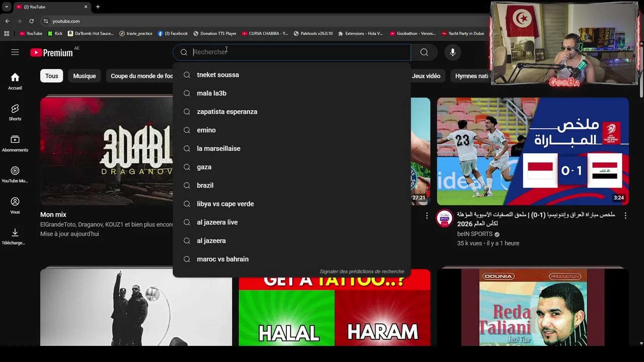Open Yacht Party in Dubai bookmark
This screenshot has height=362, width=644.
pos(463,34)
